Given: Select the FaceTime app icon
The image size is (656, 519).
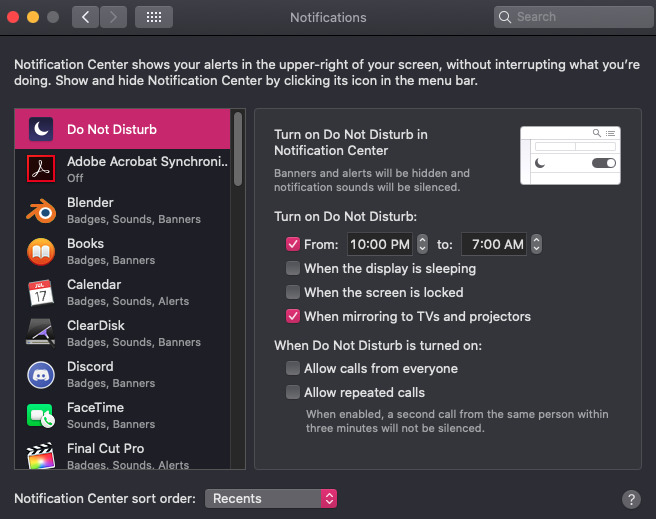Looking at the screenshot, I should (x=41, y=416).
